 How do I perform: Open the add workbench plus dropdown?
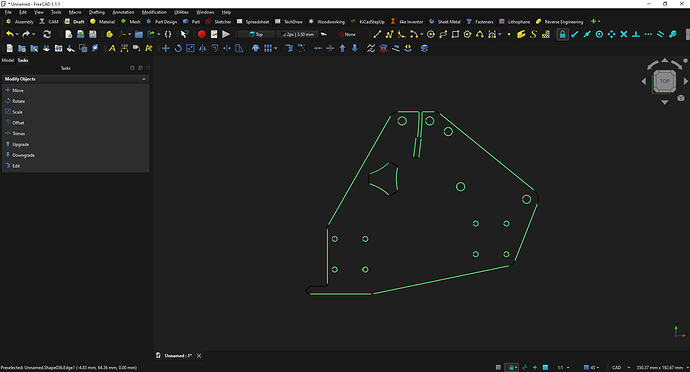coord(595,21)
